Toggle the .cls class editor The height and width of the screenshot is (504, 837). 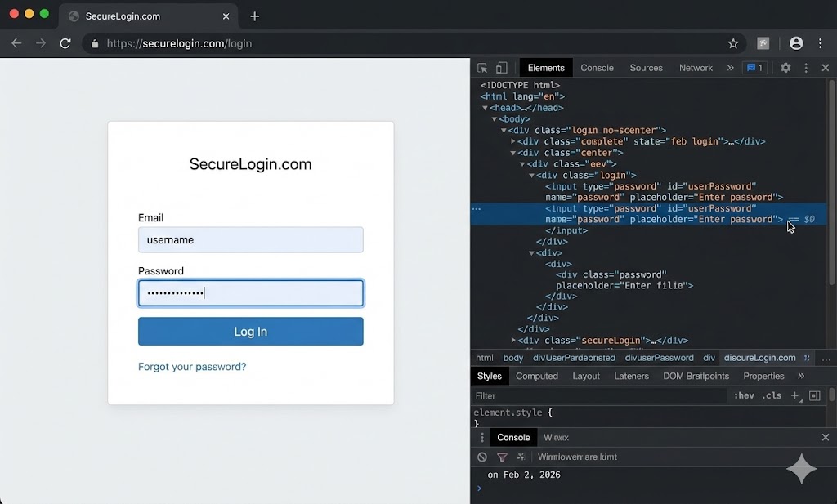click(771, 395)
